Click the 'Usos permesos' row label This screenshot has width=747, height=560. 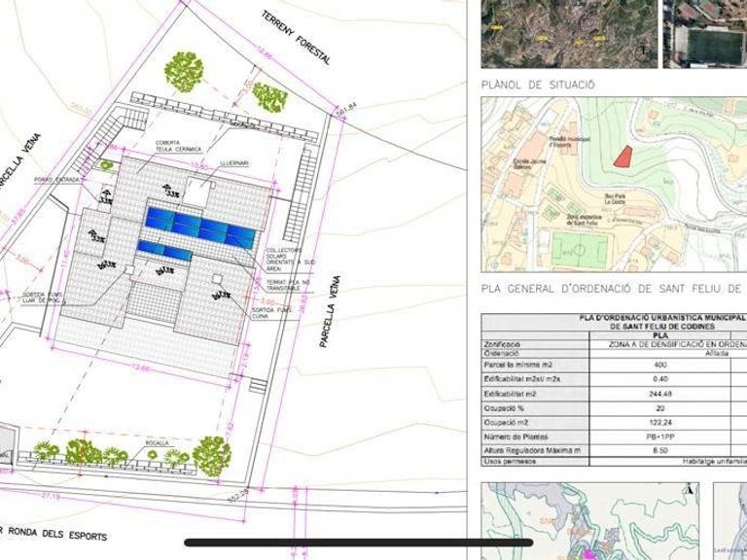tap(510, 462)
